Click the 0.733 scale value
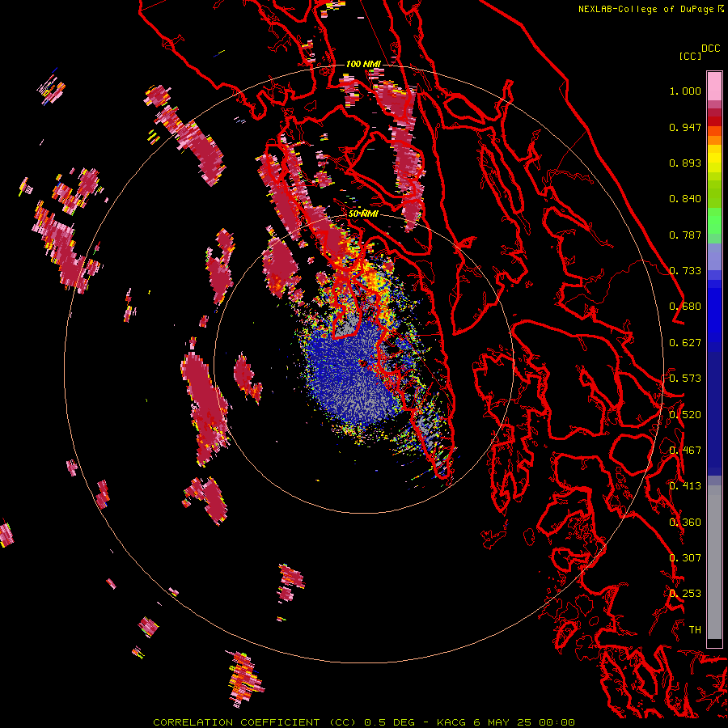The height and width of the screenshot is (728, 728). [x=685, y=271]
